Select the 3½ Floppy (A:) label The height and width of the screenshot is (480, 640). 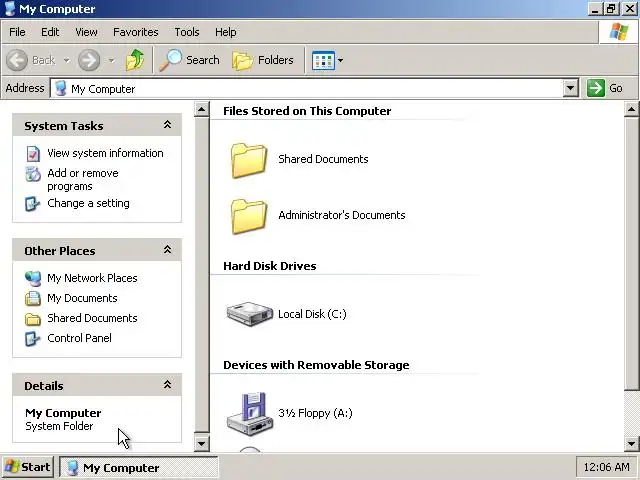click(x=315, y=413)
